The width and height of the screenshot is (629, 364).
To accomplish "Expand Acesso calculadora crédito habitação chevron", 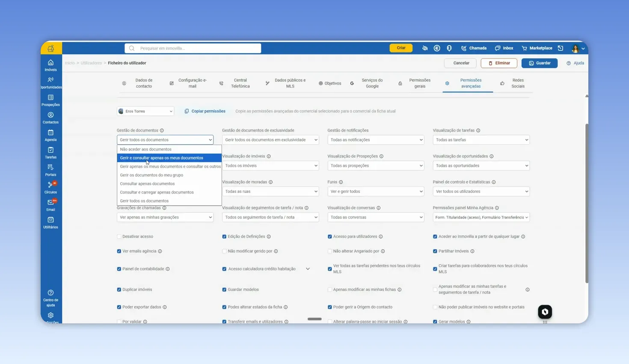I will pos(308,269).
